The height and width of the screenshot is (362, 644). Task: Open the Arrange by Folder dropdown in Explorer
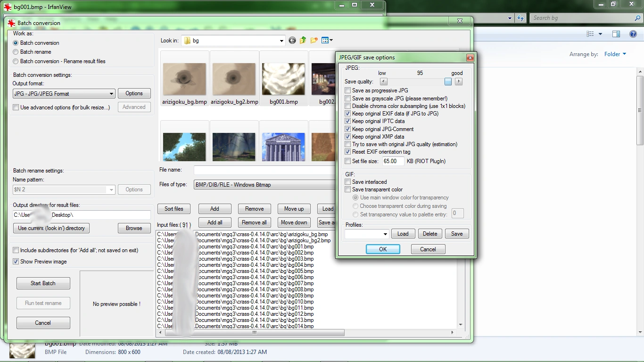click(615, 54)
